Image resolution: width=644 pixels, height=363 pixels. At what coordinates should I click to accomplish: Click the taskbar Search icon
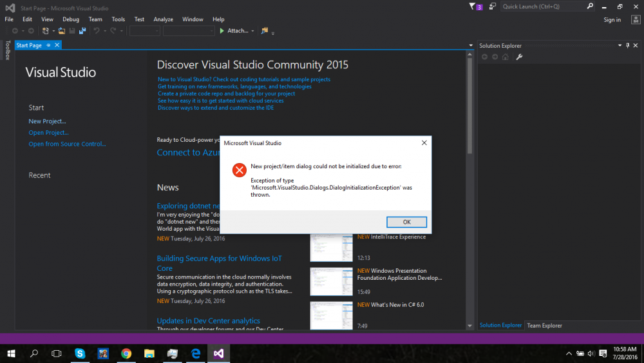click(34, 353)
